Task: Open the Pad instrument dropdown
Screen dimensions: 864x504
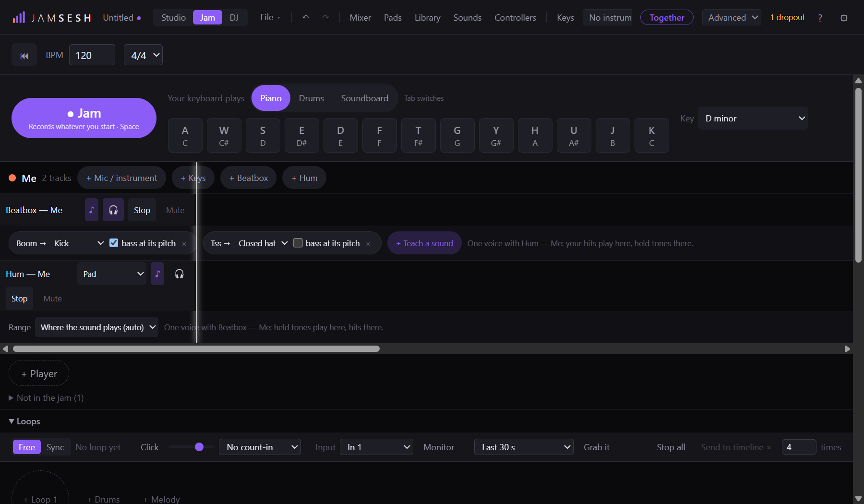Action: [112, 274]
